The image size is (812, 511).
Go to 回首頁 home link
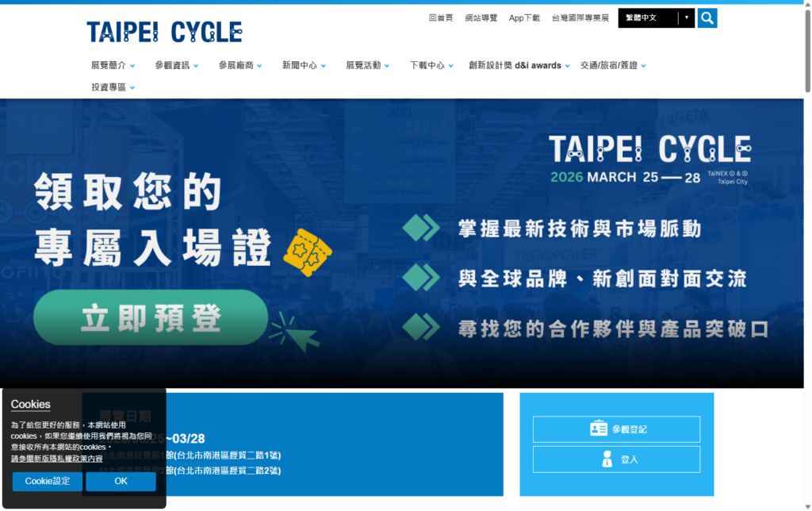coord(440,17)
